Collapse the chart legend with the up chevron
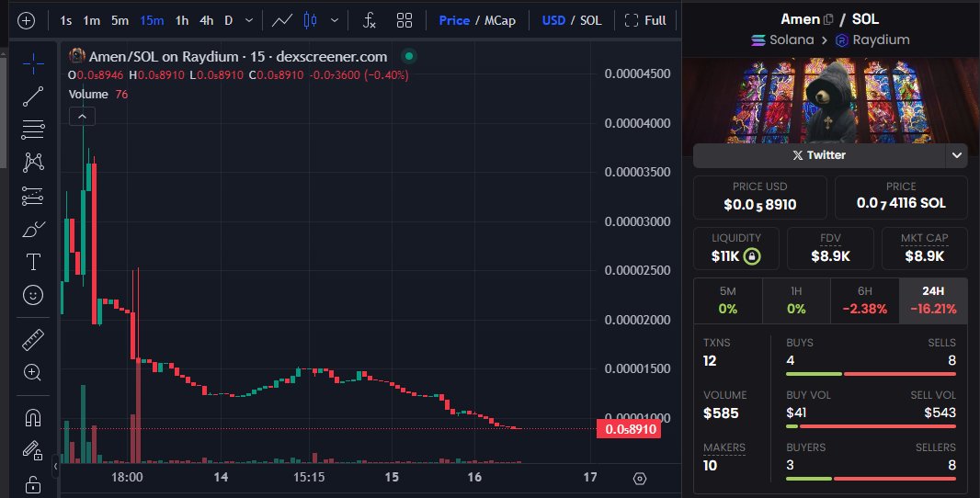The width and height of the screenshot is (980, 498). [82, 116]
